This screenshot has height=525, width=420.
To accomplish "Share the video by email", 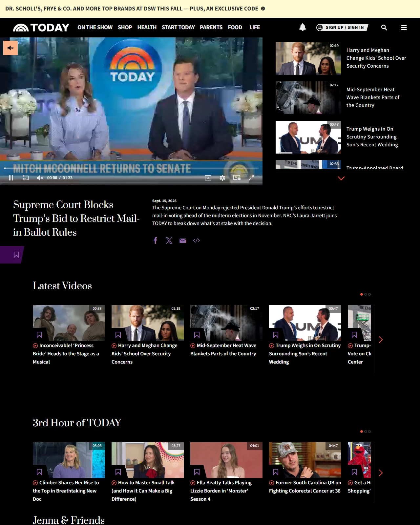I will point(183,241).
